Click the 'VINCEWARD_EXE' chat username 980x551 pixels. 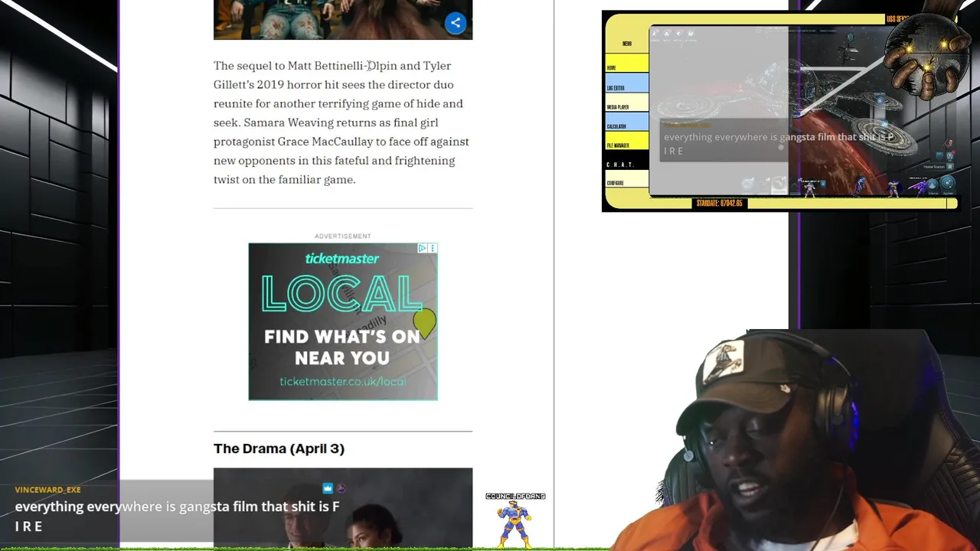point(47,490)
